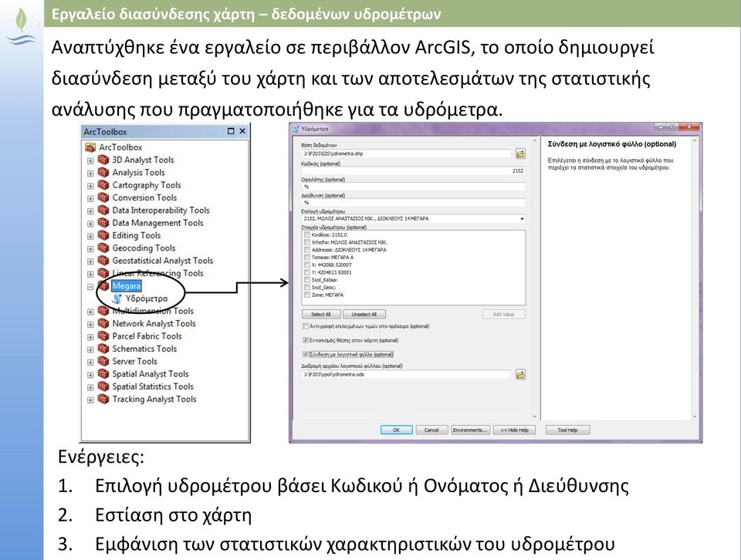Click the Βάση δεδομένων path field
741x560 pixels.
click(407, 153)
